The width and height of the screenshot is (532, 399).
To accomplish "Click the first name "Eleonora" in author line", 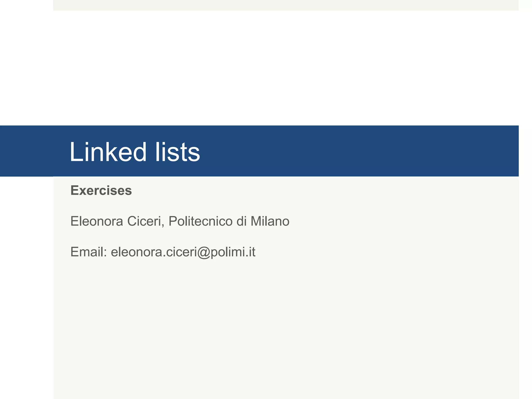I will [x=97, y=221].
